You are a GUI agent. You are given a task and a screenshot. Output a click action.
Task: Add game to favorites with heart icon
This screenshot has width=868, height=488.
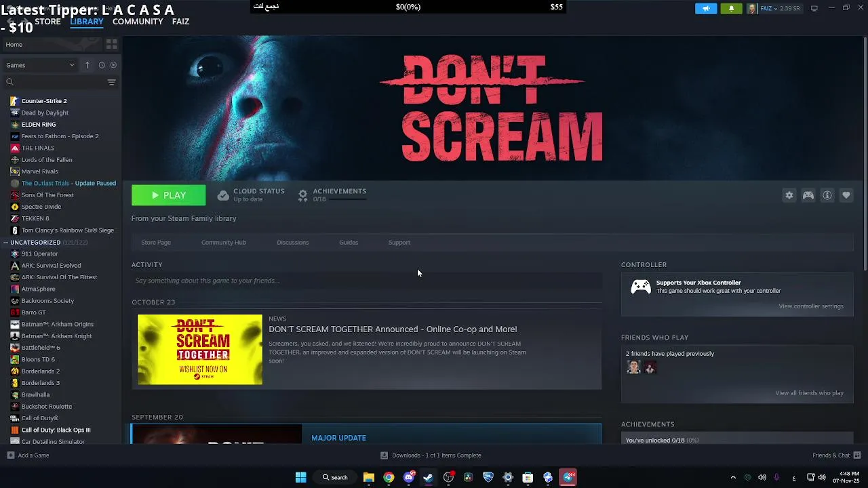(x=846, y=195)
